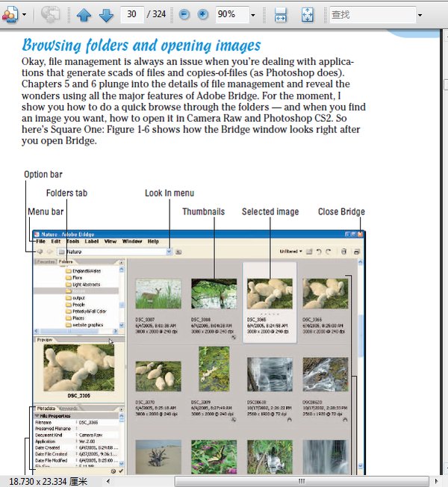The height and width of the screenshot is (487, 448).
Task: Expand the Look In menu arrow in Bridge
Action: [x=169, y=252]
